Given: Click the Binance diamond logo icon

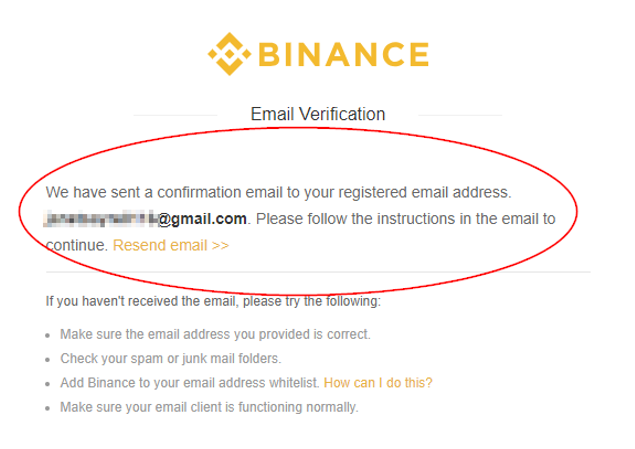Looking at the screenshot, I should 229,54.
